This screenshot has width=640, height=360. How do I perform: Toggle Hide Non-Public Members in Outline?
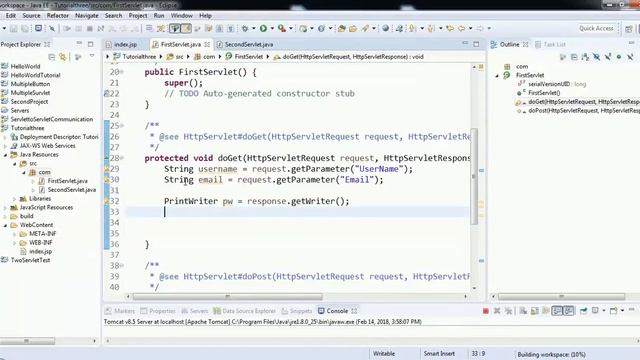click(x=619, y=57)
